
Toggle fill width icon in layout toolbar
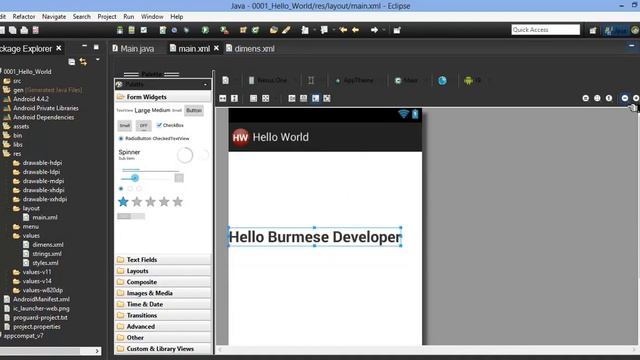[x=222, y=98]
